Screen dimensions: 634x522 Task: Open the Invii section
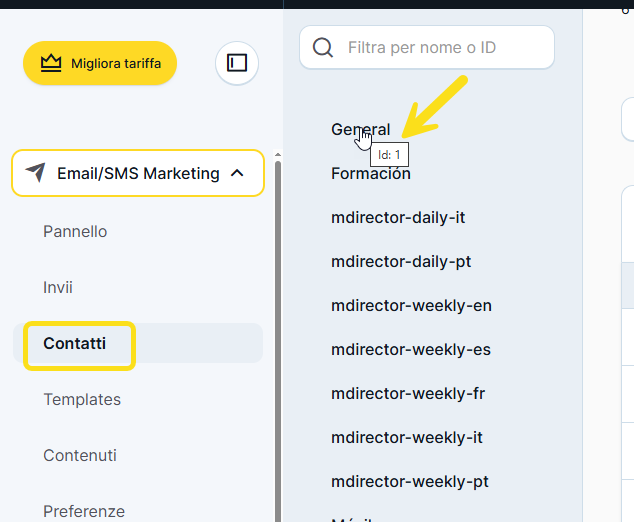58,287
